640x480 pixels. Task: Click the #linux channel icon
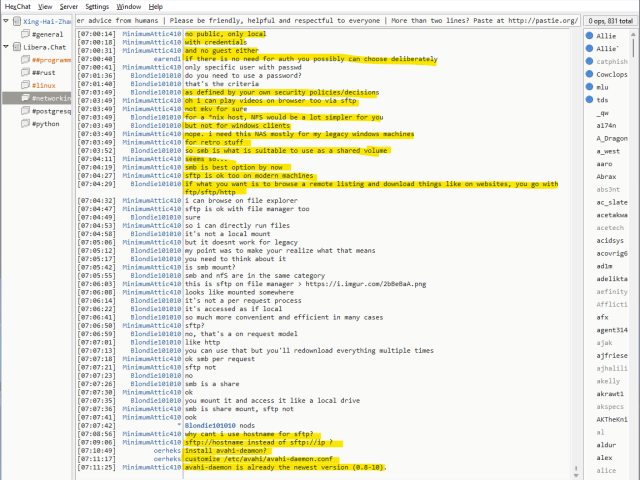pyautogui.click(x=25, y=85)
